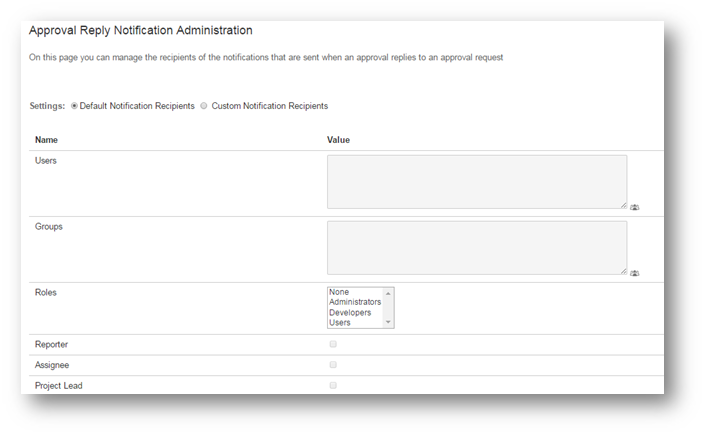Tick the Assignee checkbox
706x436 pixels.
(333, 365)
